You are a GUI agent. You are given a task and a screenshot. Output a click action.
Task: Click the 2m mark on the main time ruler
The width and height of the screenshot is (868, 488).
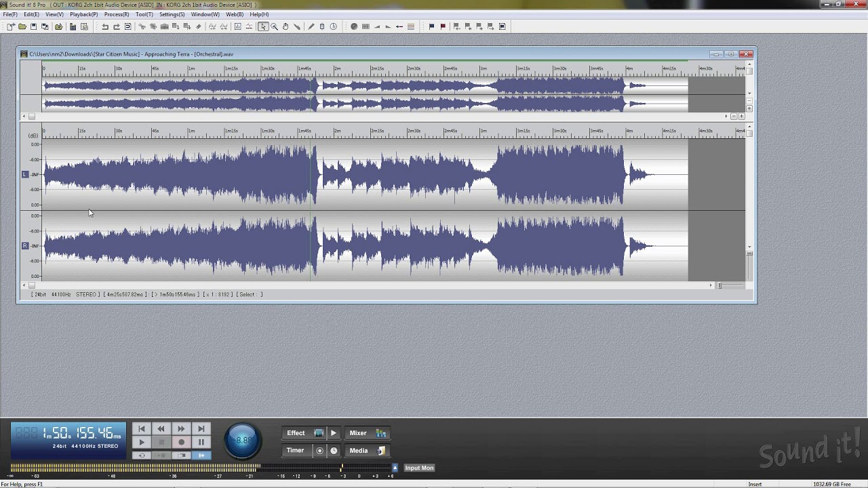[337, 131]
